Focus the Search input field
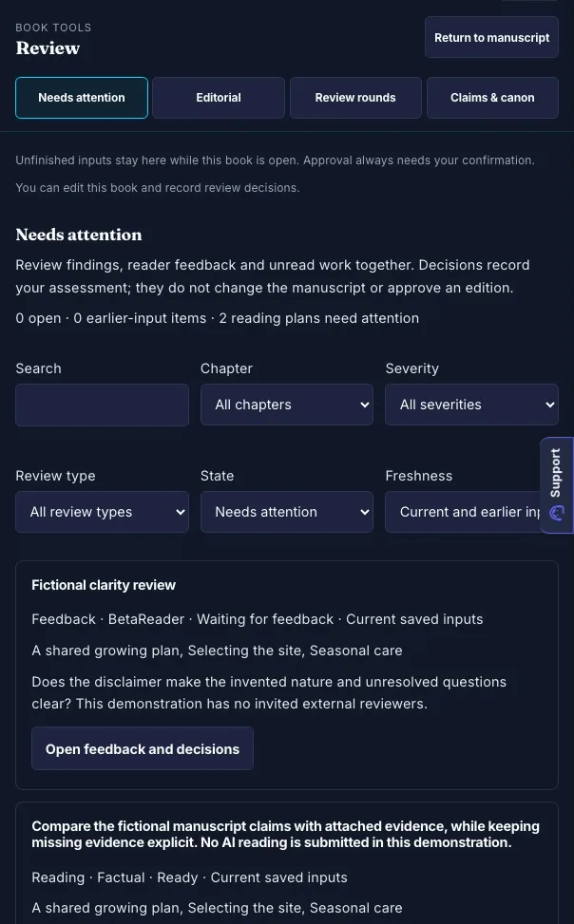The width and height of the screenshot is (574, 924). coord(102,405)
